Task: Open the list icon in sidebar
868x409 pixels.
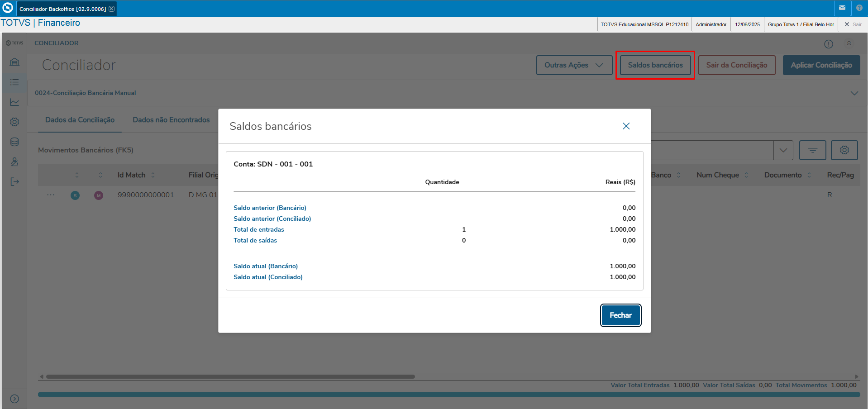Action: 14,82
